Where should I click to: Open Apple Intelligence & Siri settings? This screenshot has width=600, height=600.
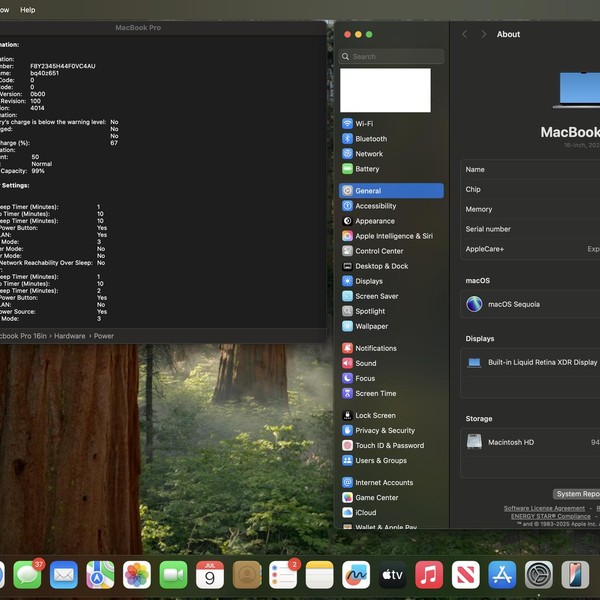393,236
